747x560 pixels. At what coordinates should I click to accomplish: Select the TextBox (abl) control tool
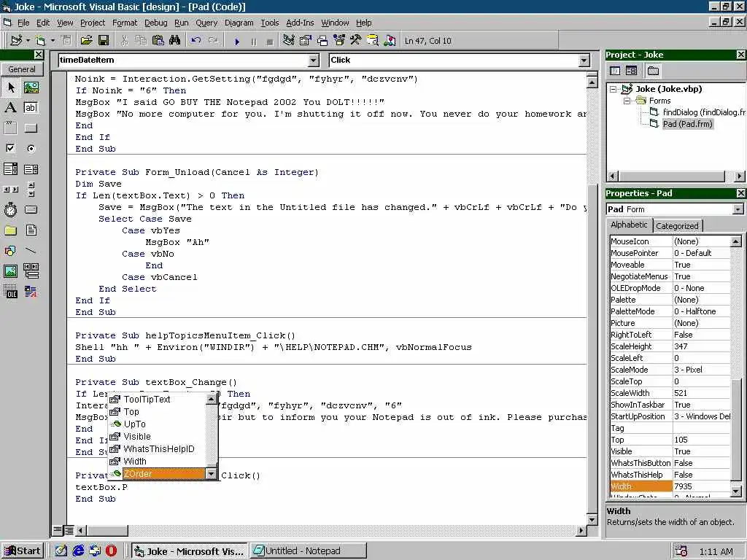click(x=31, y=108)
